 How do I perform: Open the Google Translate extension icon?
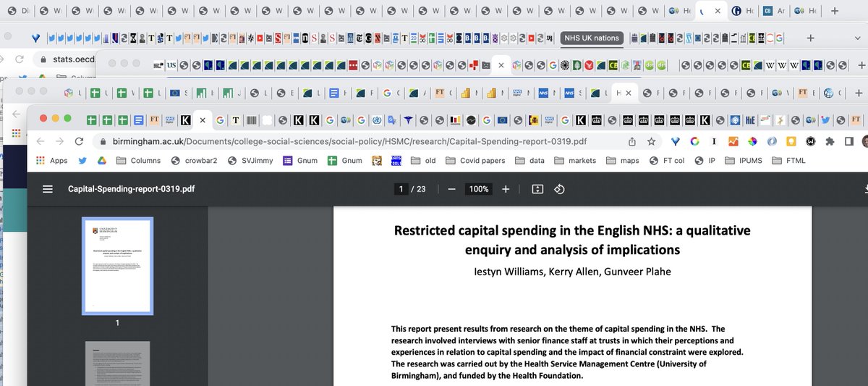click(391, 120)
